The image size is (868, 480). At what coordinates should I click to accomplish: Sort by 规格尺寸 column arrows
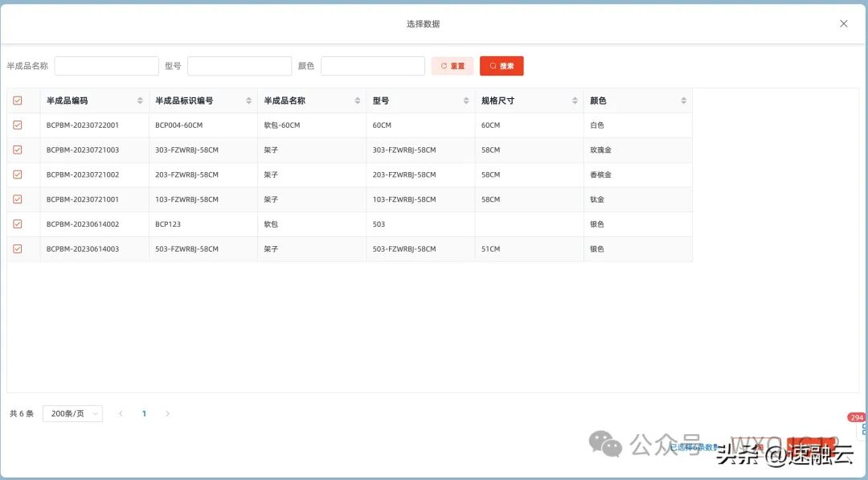pos(575,101)
